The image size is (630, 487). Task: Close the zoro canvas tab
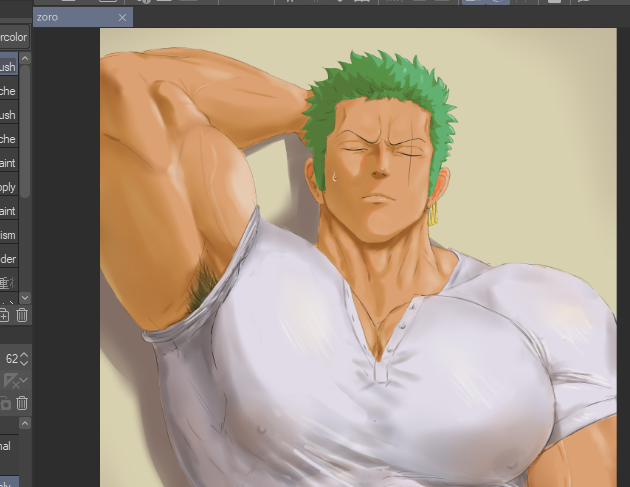pyautogui.click(x=123, y=18)
